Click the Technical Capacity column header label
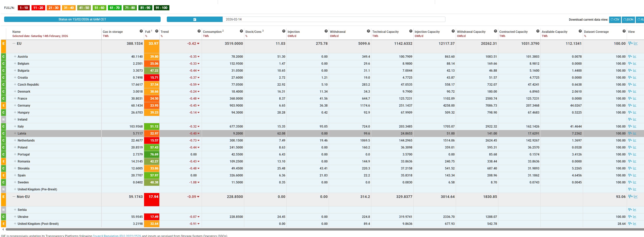Image resolution: width=644 pixels, height=237 pixels. click(385, 32)
